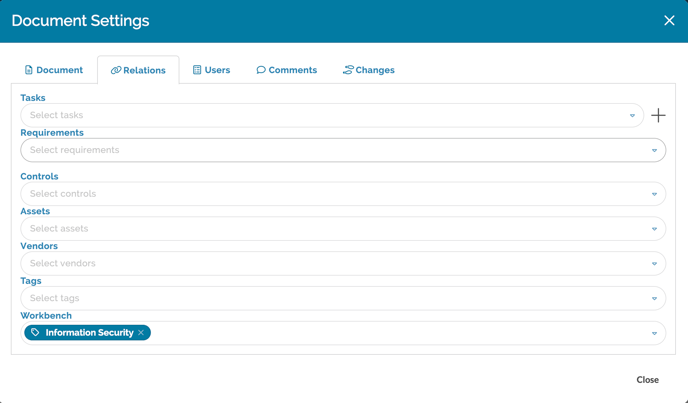This screenshot has width=688, height=403.
Task: Switch to the Document tab
Action: point(54,70)
